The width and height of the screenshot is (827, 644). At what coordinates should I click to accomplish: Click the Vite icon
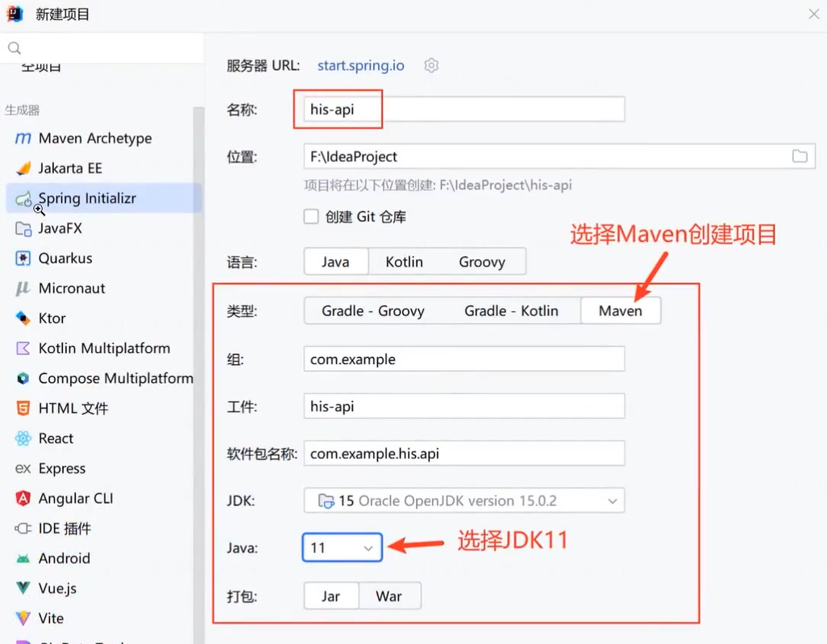(x=23, y=618)
